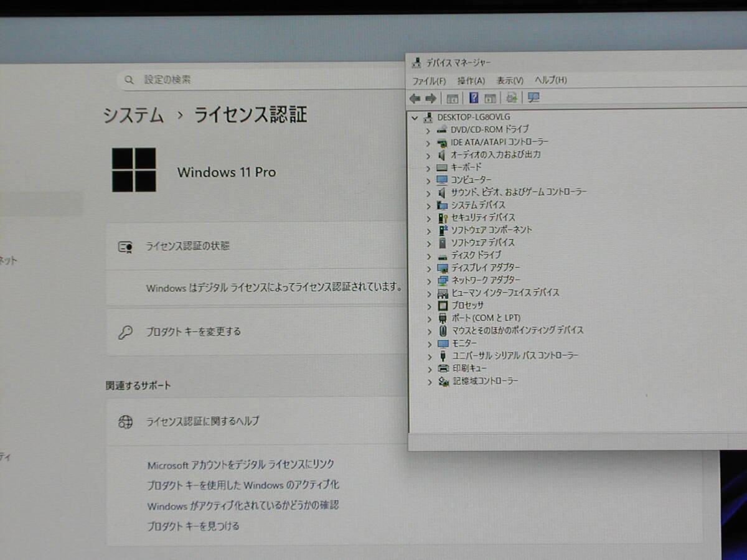Open the ファイル(F) menu
The image size is (747, 560).
point(429,81)
